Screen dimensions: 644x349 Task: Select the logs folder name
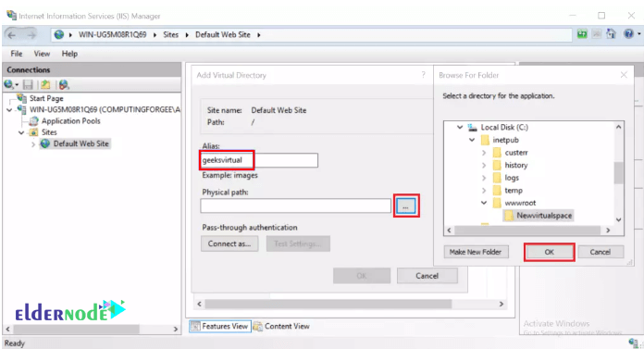coord(512,178)
